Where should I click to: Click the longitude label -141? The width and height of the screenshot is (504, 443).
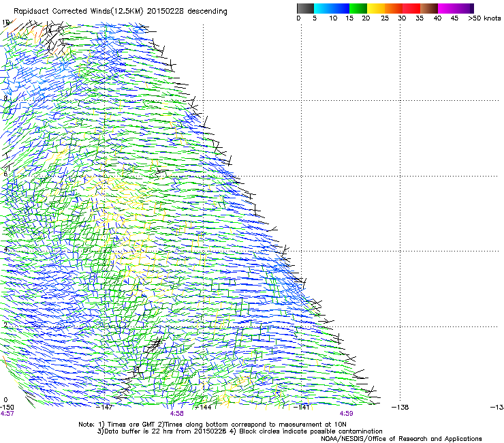302,408
